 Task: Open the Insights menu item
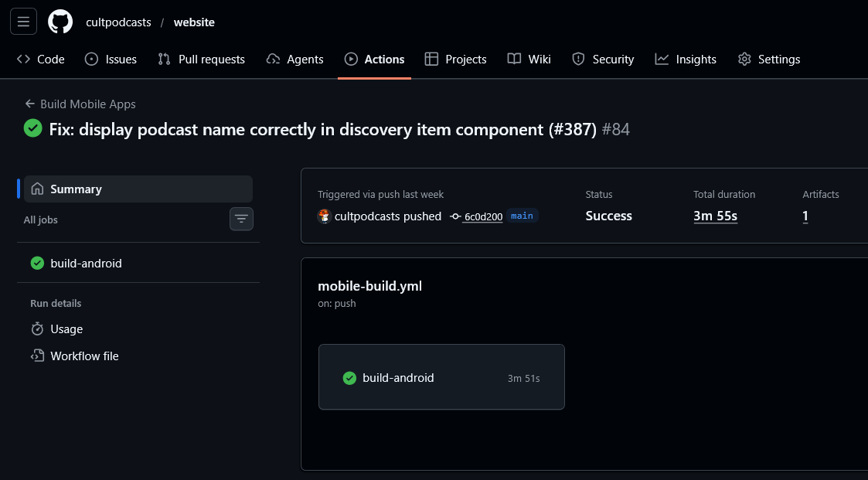pos(686,59)
